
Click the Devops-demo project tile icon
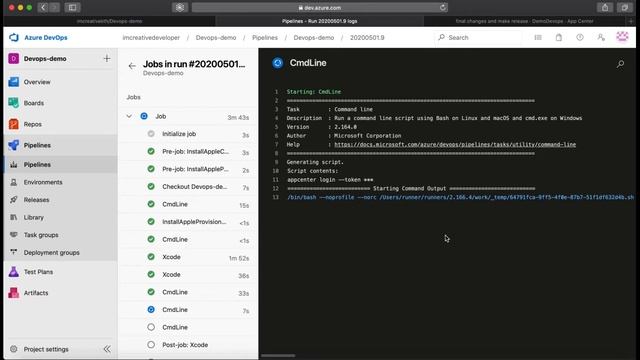[x=13, y=58]
